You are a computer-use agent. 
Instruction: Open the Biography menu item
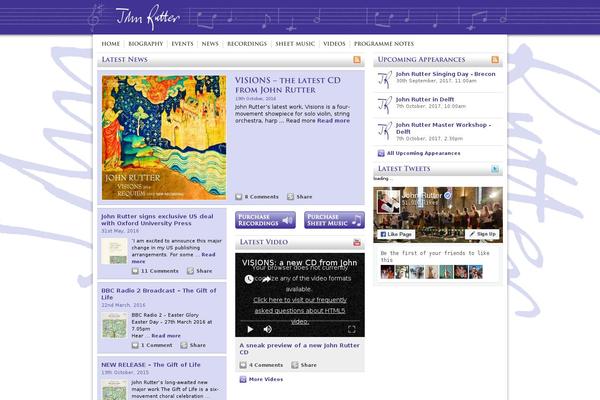pos(146,44)
